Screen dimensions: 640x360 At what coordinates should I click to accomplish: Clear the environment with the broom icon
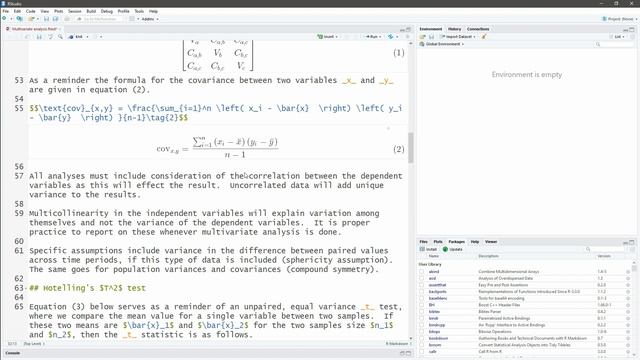tap(484, 37)
